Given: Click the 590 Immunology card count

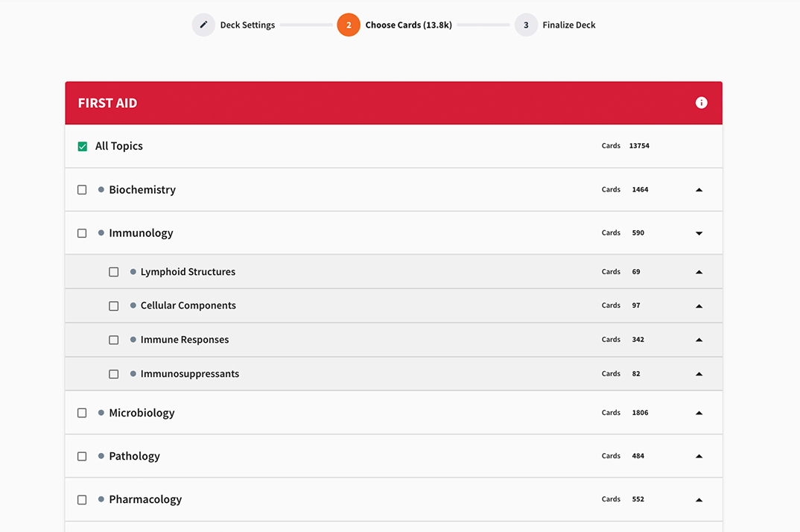Looking at the screenshot, I should coord(638,232).
